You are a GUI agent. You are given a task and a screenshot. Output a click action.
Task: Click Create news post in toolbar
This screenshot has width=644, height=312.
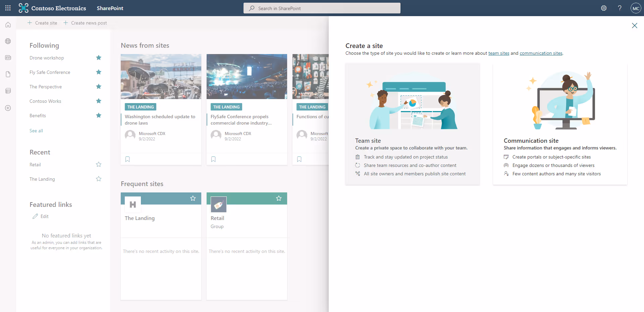pyautogui.click(x=85, y=23)
